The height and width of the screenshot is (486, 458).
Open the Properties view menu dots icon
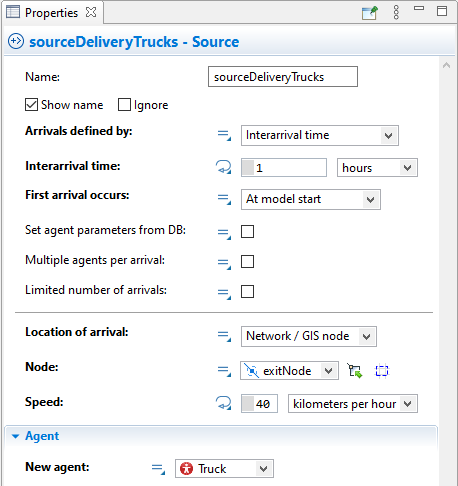pyautogui.click(x=396, y=12)
